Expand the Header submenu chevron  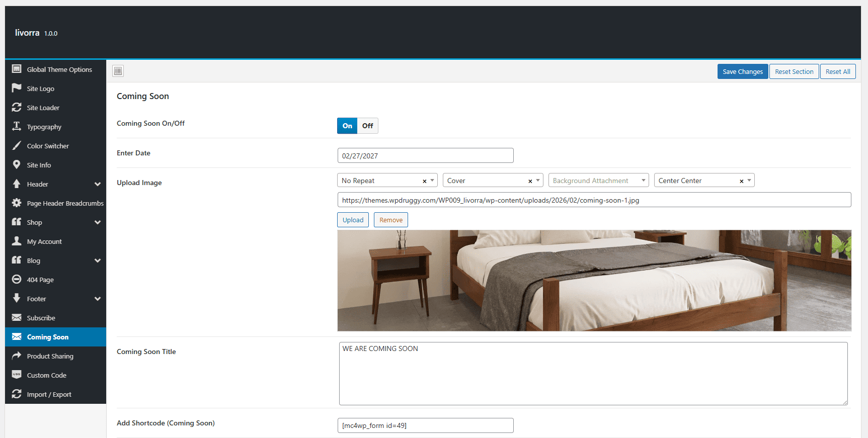click(98, 184)
